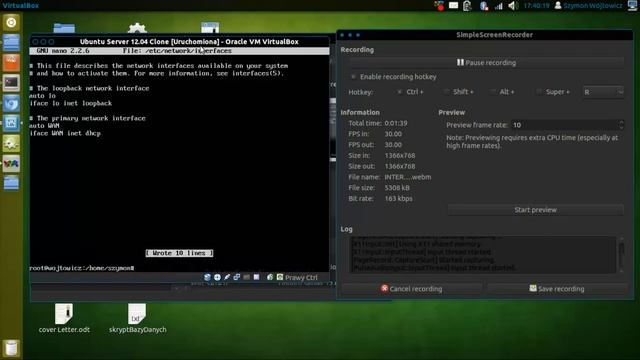Click the Start preview button
Image resolution: width=640 pixels, height=360 pixels.
(536, 210)
